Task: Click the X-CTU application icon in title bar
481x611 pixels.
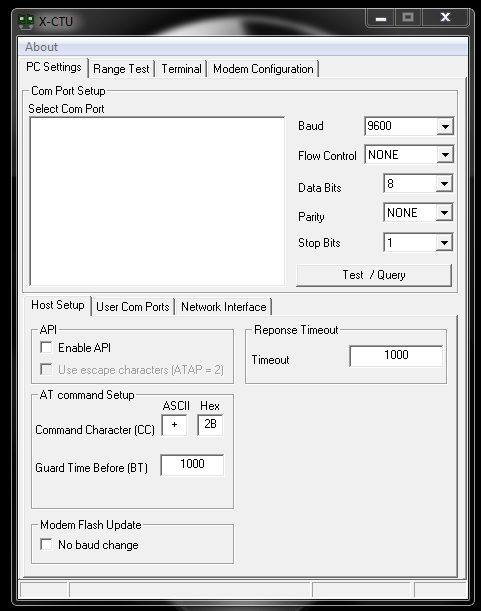Action: point(26,21)
